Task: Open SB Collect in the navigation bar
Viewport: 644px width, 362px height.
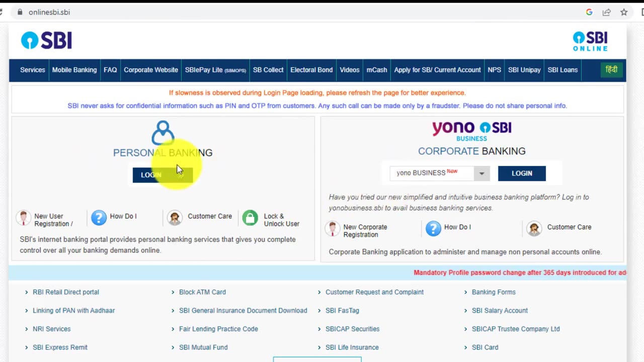Action: [x=268, y=70]
